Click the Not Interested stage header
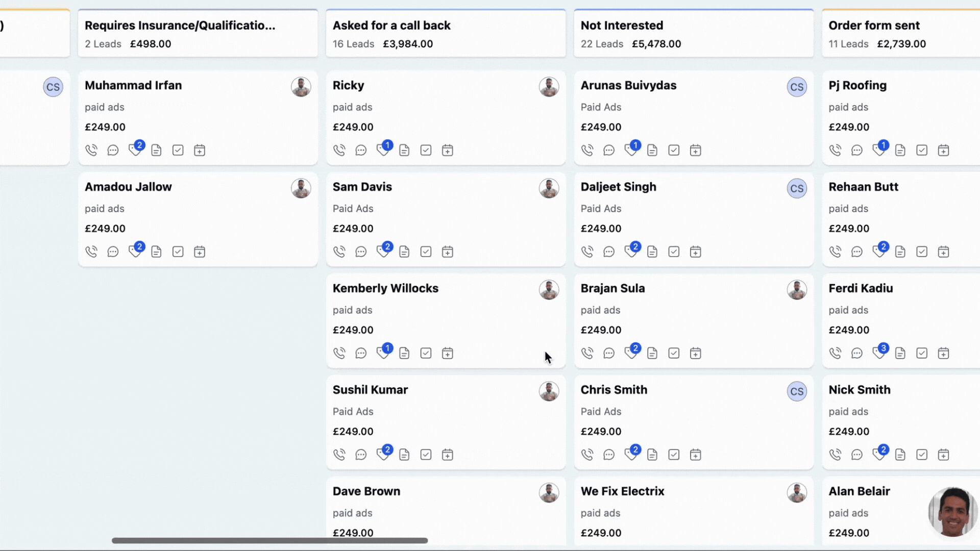 pyautogui.click(x=622, y=26)
